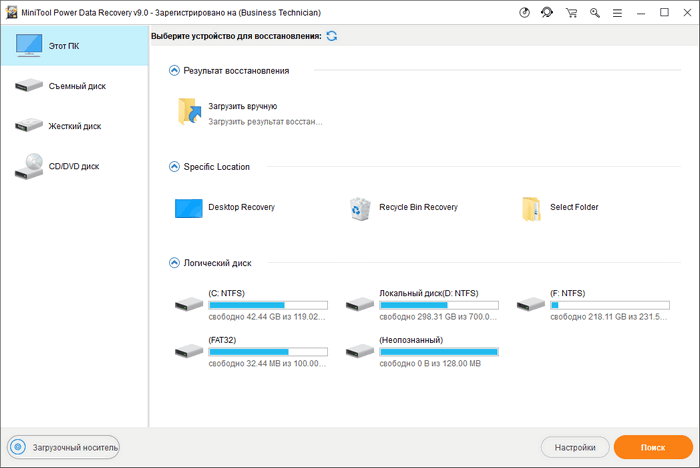
Task: Switch to Съемный диск tab
Action: coord(75,86)
